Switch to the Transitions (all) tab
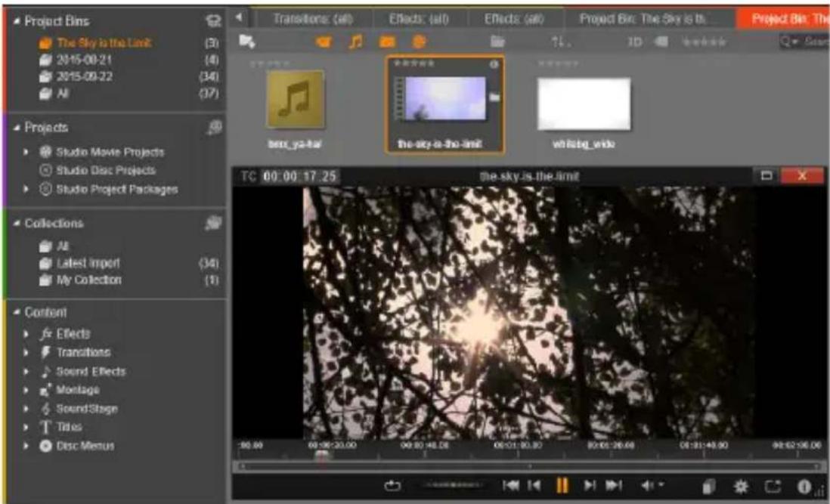 tap(312, 20)
